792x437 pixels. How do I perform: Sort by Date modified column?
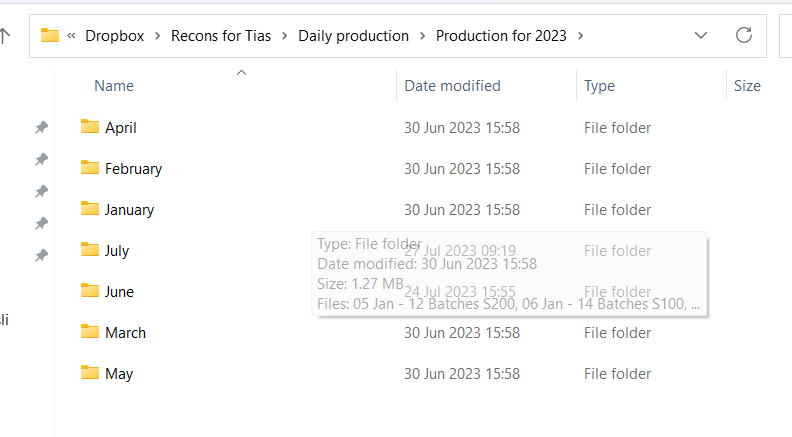pos(452,86)
